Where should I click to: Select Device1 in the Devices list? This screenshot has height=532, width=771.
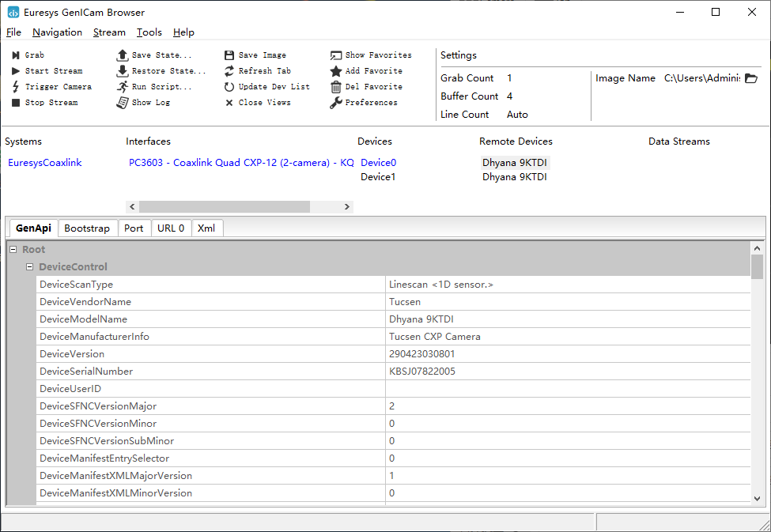378,177
